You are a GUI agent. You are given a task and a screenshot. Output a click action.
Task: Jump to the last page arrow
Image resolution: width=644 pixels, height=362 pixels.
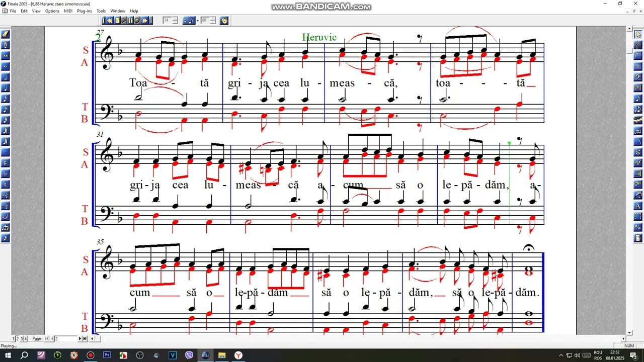point(85,339)
